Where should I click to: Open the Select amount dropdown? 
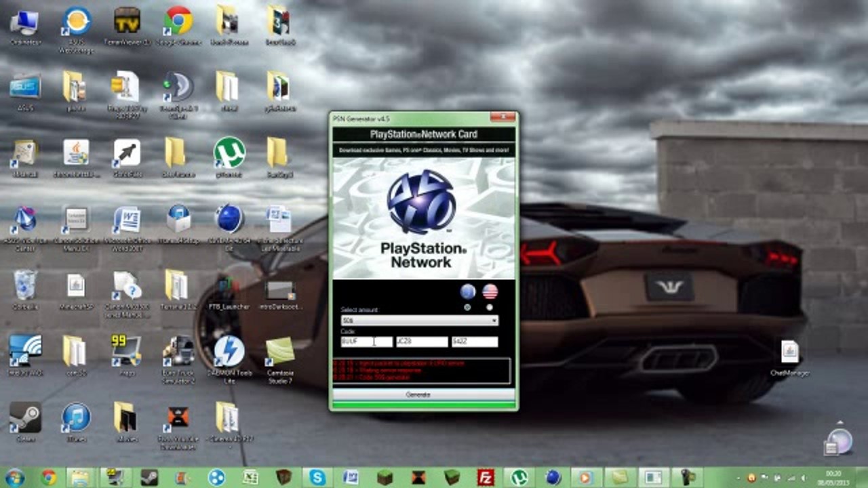(x=420, y=321)
